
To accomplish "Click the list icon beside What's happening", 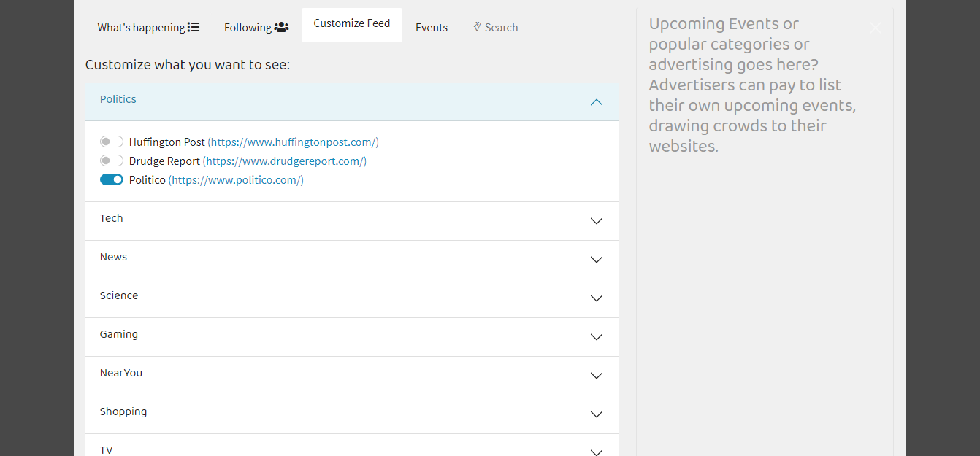I will [x=194, y=27].
